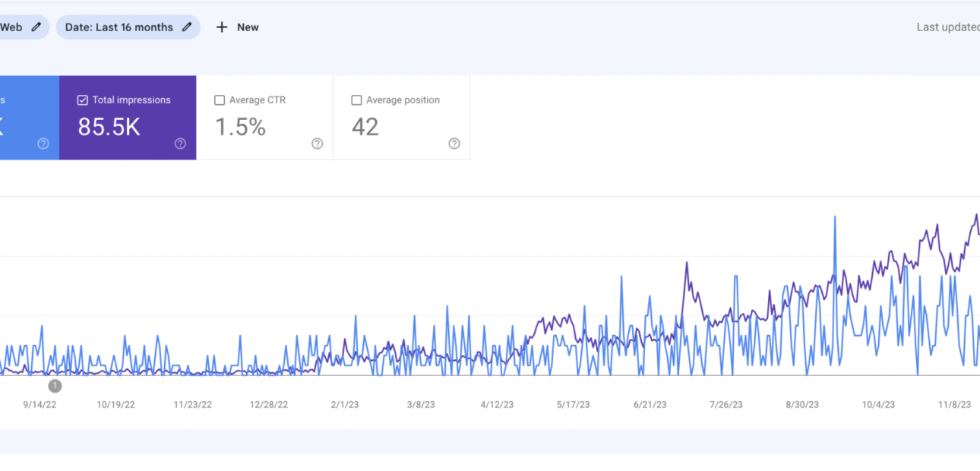Viewport: 980px width, 471px height.
Task: Open the help icon on Total impressions card
Action: (x=180, y=144)
